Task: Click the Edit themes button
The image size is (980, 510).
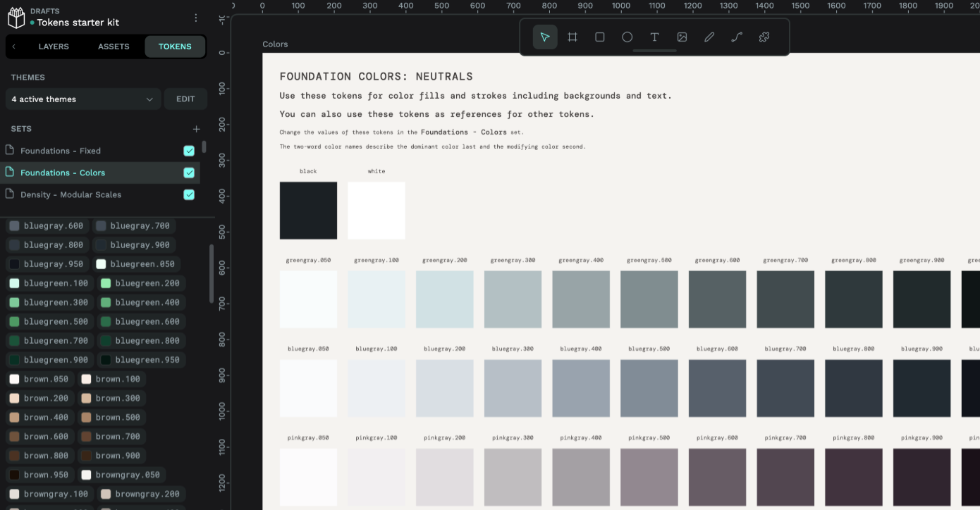Action: tap(185, 99)
